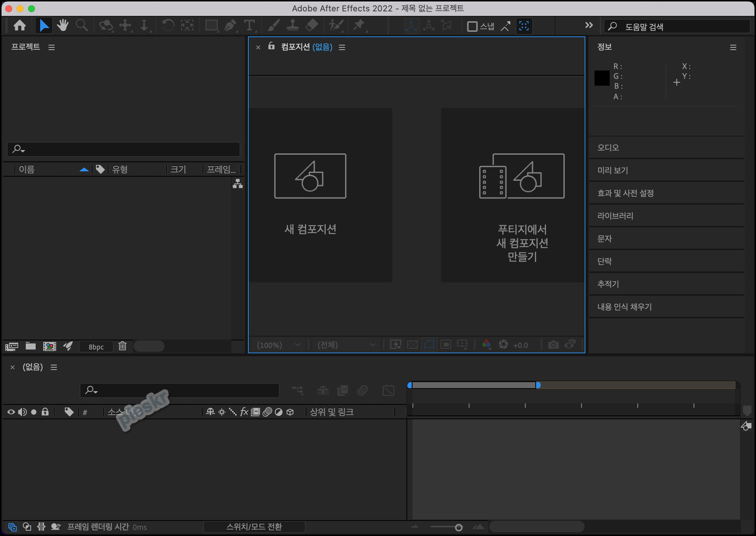Click the timeline zoom slider handle
Viewport: 756px width, 536px height.
point(459,528)
